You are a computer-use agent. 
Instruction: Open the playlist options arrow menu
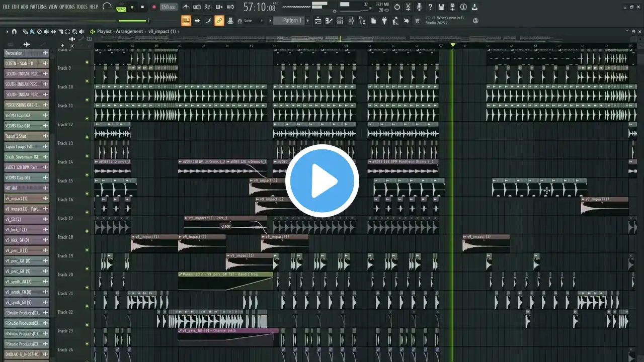(x=7, y=32)
